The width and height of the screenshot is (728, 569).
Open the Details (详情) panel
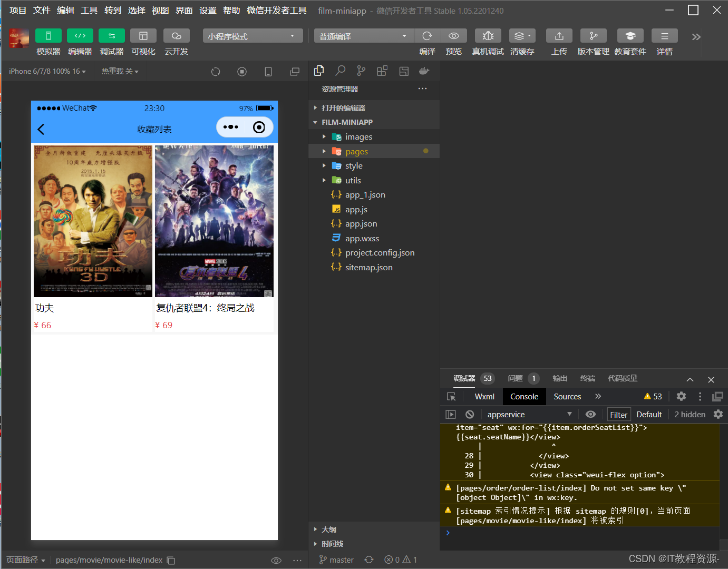pos(665,36)
